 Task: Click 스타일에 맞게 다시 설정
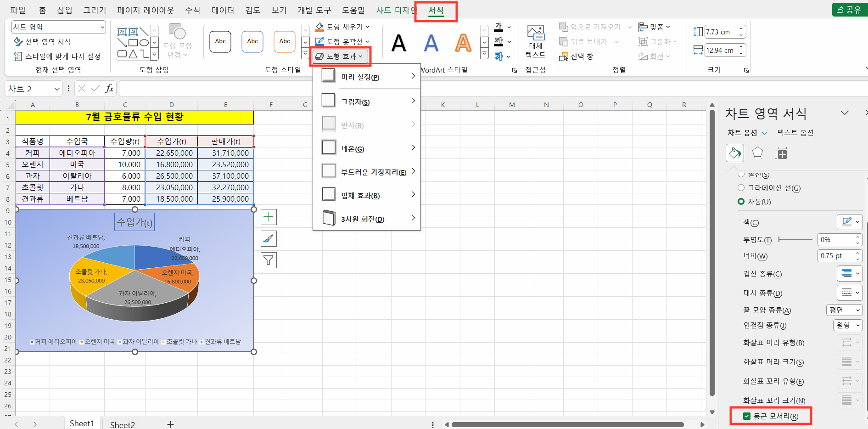(x=57, y=56)
